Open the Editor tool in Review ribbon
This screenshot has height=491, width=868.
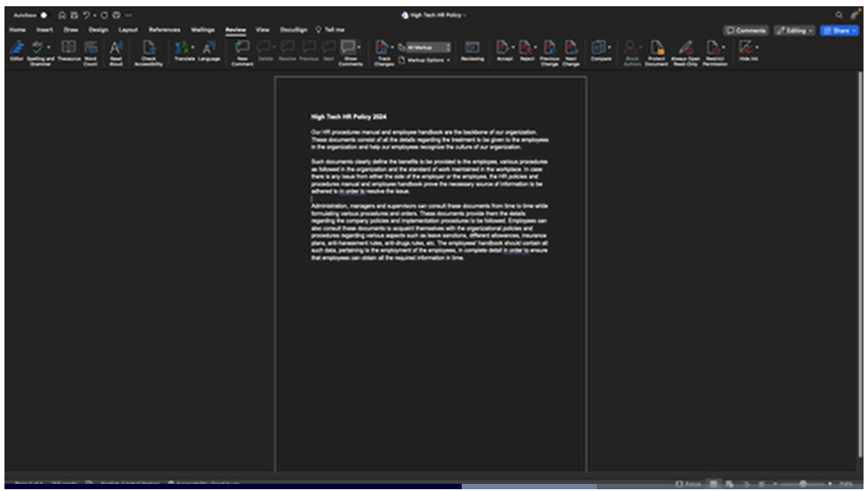click(17, 52)
